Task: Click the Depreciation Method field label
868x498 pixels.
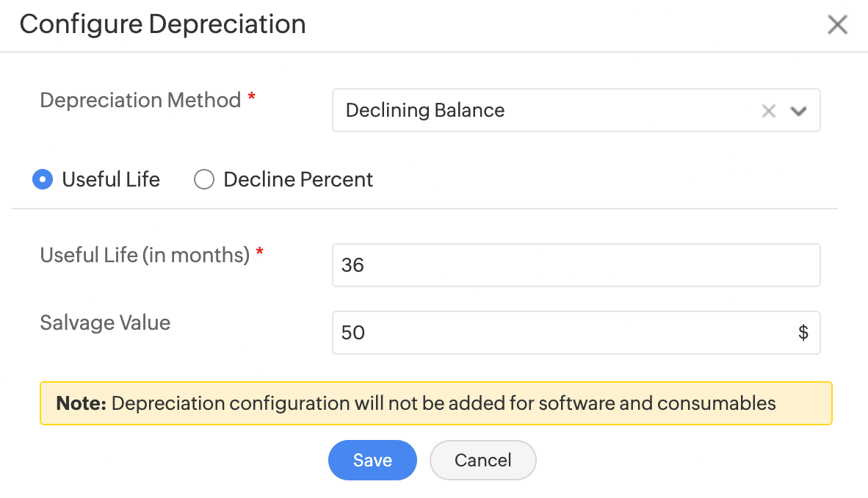Action: (x=140, y=100)
